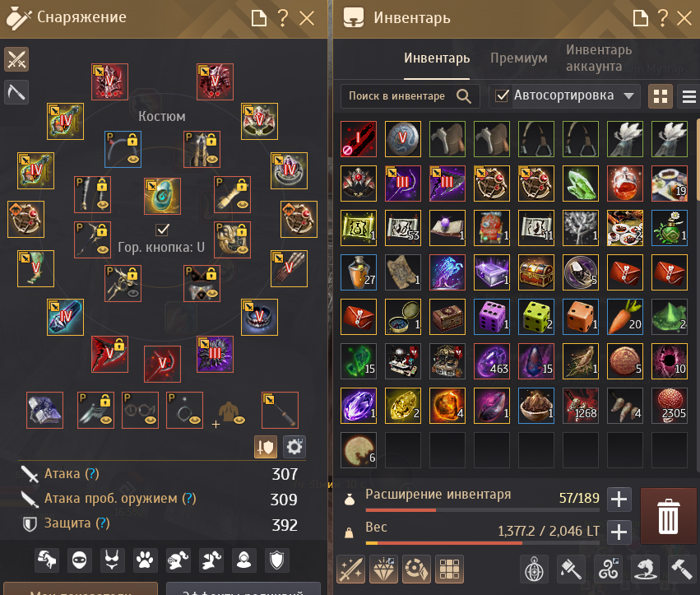Open the carrot item stack of 20
This screenshot has width=700, height=595.
(625, 317)
